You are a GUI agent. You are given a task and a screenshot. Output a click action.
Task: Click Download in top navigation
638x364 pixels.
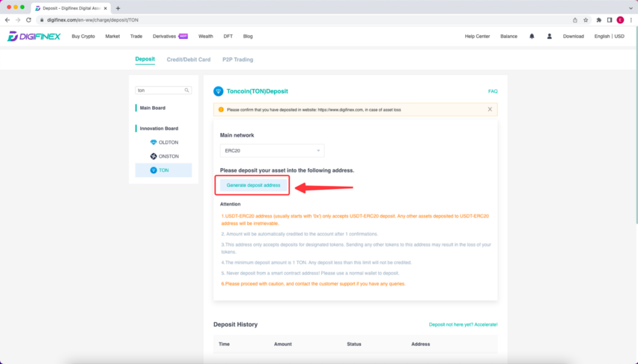(573, 36)
